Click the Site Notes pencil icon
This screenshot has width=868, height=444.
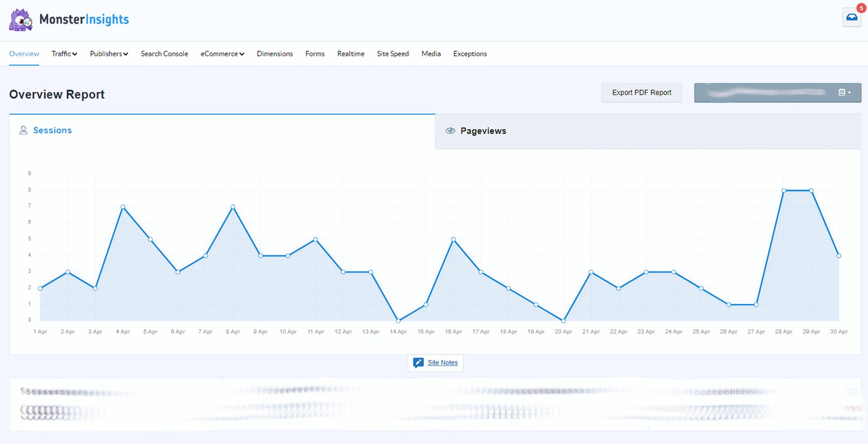point(418,363)
